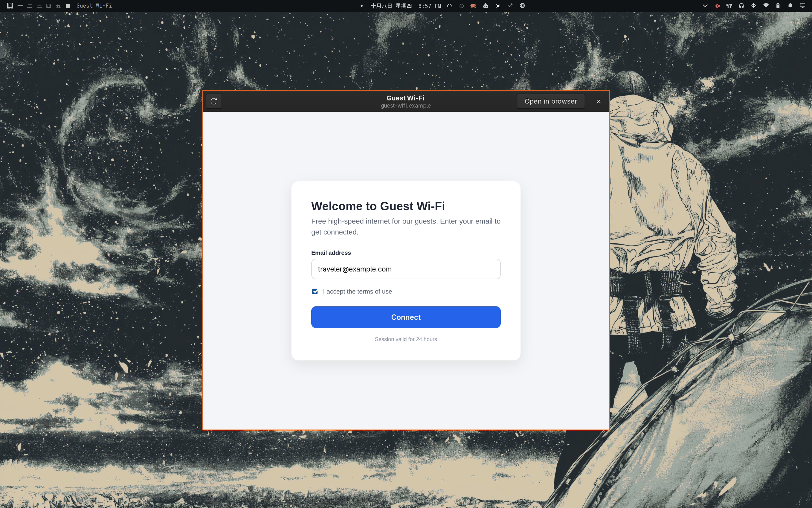Click the linked-circles icon in top bar
The width and height of the screenshot is (812, 508).
[x=510, y=6]
